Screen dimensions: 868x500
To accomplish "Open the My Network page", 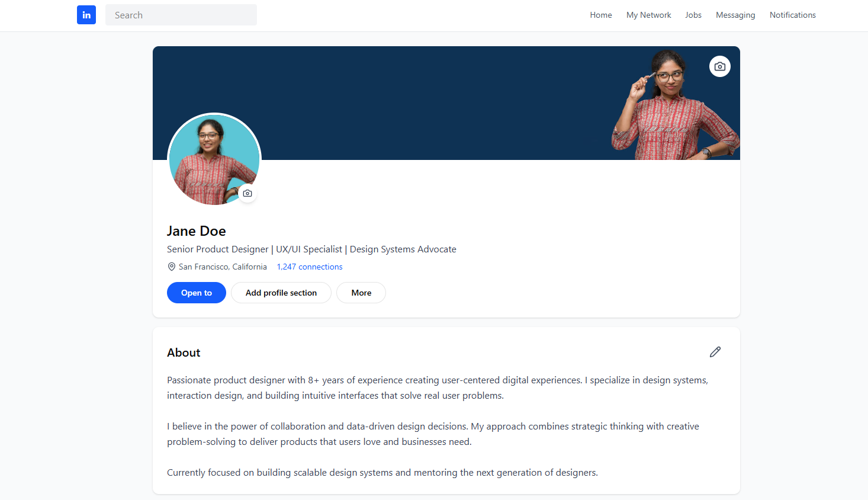I will click(648, 15).
